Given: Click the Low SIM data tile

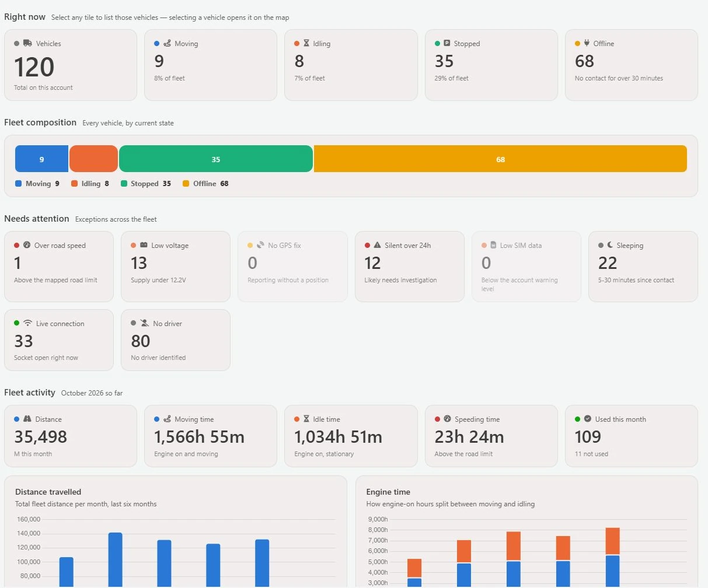Looking at the screenshot, I should (526, 267).
